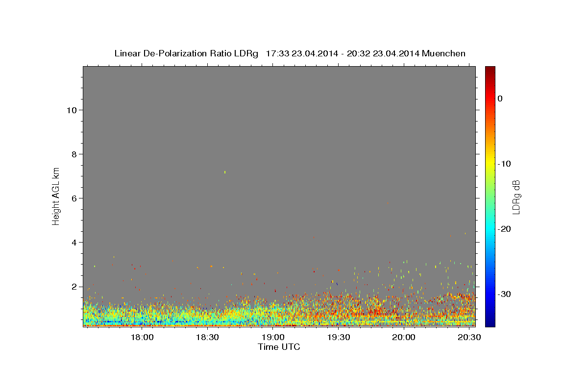The image size is (588, 392).
Task: Click the 'Time UTC' axis label
Action: tap(279, 347)
